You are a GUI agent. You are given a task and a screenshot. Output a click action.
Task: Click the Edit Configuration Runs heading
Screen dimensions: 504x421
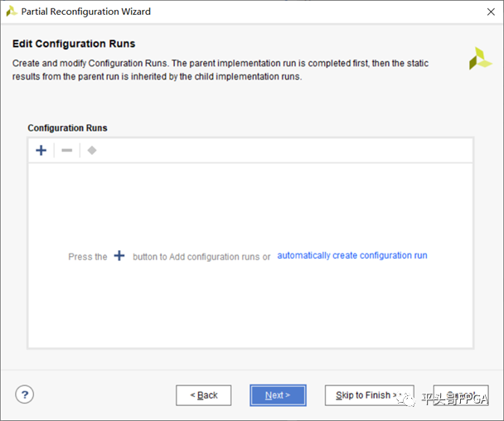(74, 43)
